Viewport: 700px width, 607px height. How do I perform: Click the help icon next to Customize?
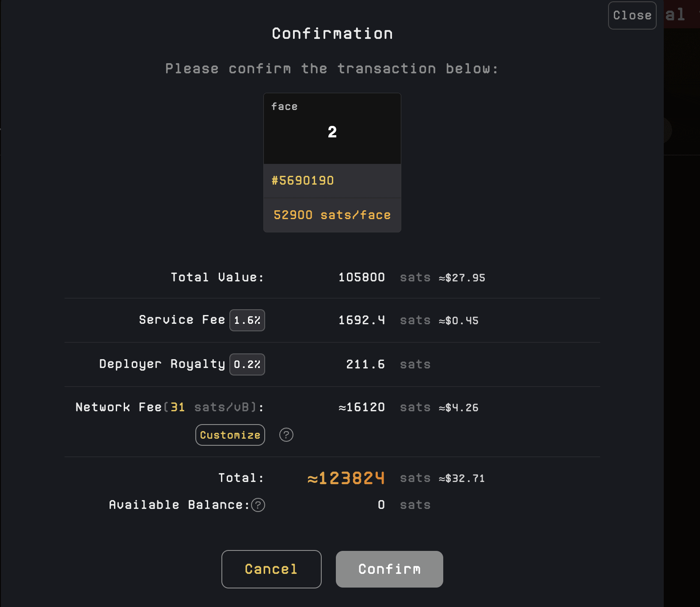[286, 435]
